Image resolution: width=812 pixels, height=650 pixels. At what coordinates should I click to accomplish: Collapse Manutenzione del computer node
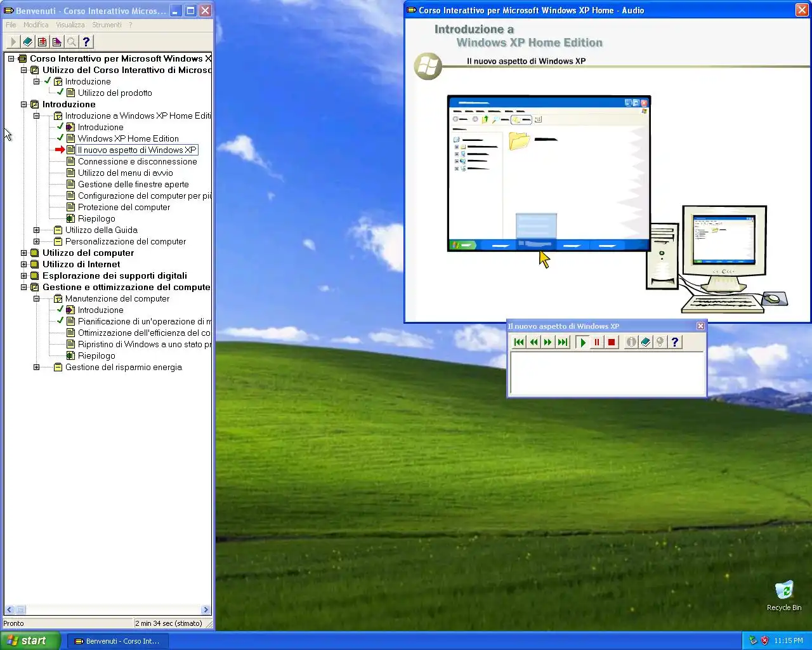click(x=36, y=298)
